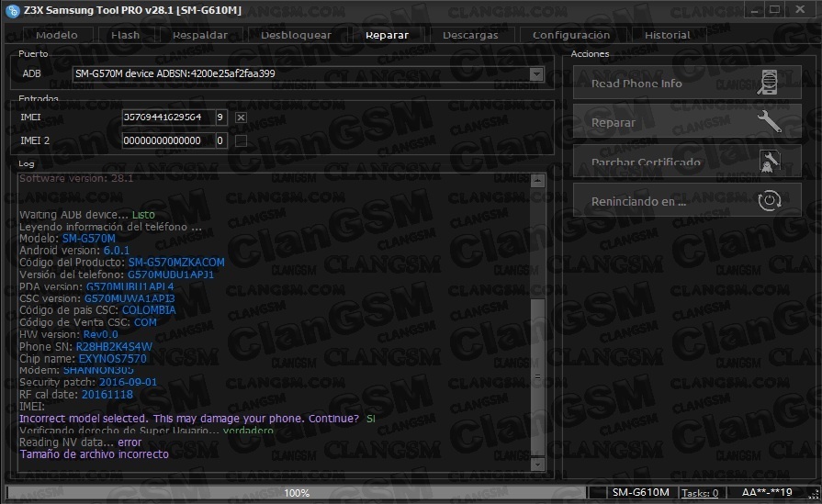Click the Parchar Certificado button
Screen dimensions: 822x504
coord(687,162)
